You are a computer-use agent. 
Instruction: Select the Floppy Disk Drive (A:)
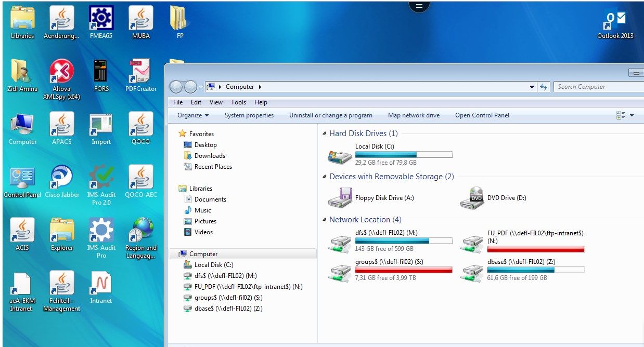point(371,198)
